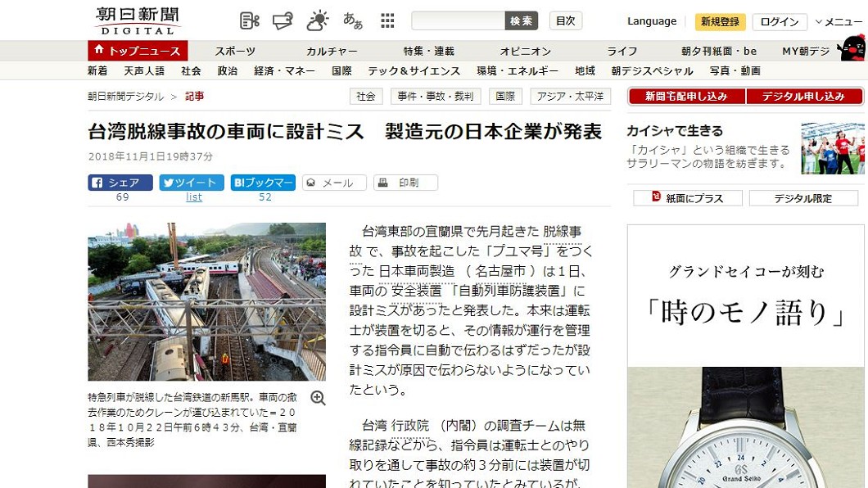Click the ログイン login button
Viewport: 868px width, 488px height.
pyautogui.click(x=780, y=21)
